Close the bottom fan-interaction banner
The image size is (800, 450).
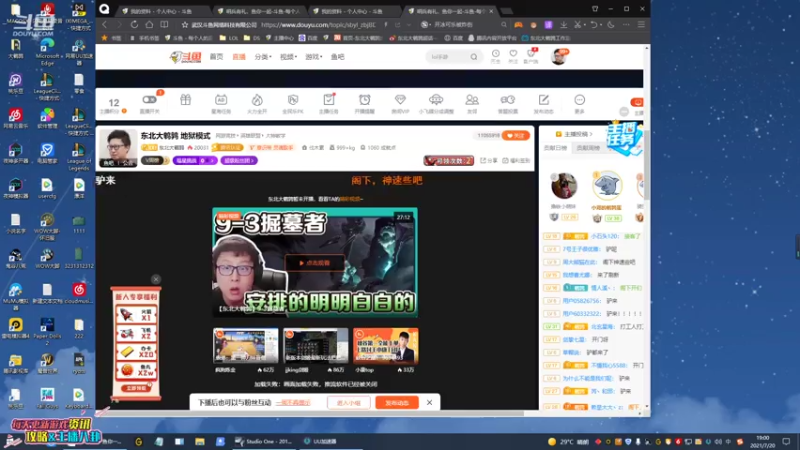pyautogui.click(x=430, y=403)
